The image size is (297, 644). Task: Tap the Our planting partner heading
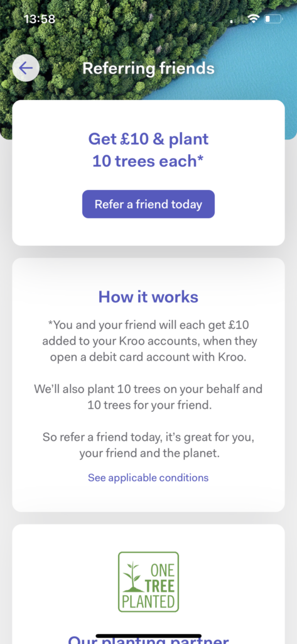click(x=148, y=640)
